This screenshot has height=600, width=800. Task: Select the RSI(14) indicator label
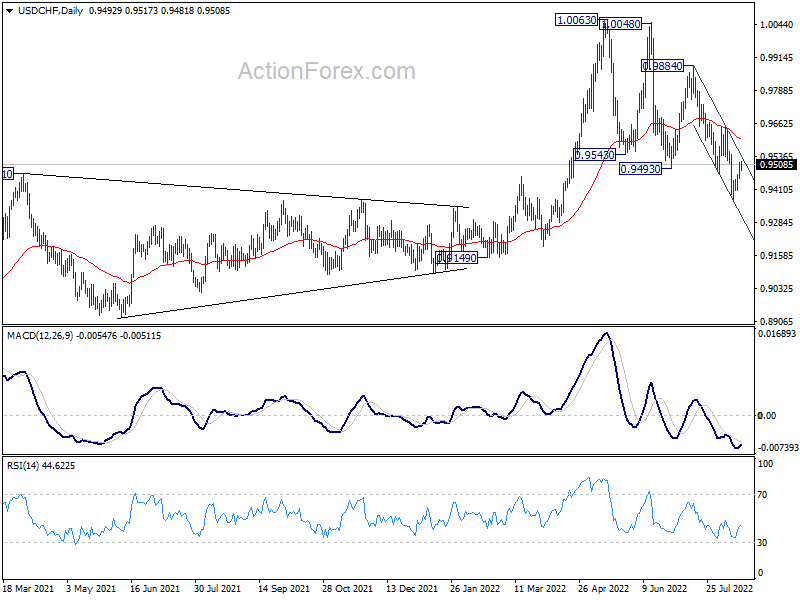(x=23, y=465)
